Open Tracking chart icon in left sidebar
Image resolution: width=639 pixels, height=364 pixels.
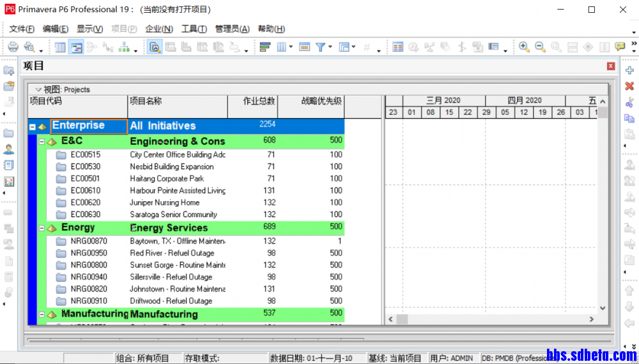pyautogui.click(x=8, y=181)
